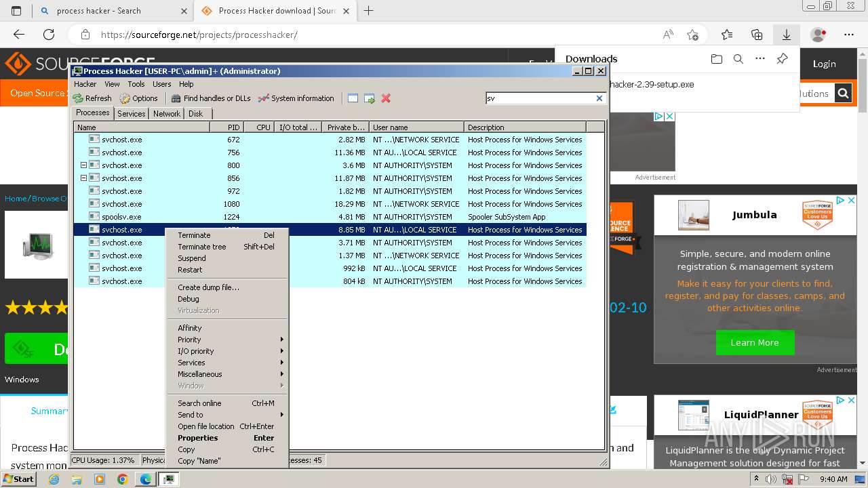The width and height of the screenshot is (868, 488).
Task: Switch to the Services tab
Action: coord(131,114)
